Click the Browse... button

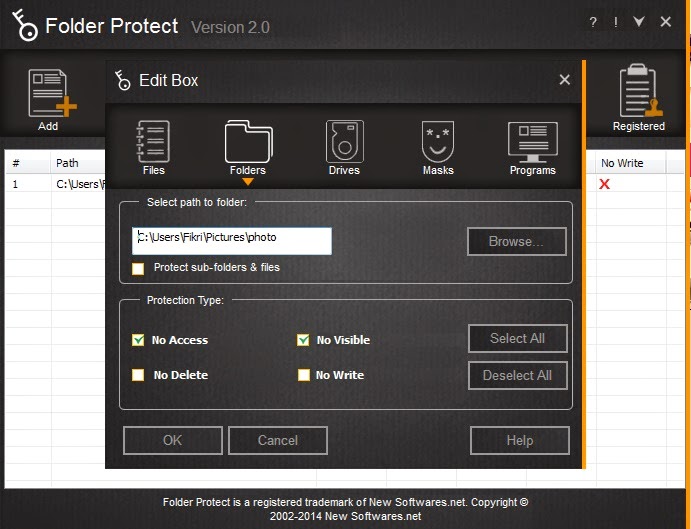coord(516,241)
